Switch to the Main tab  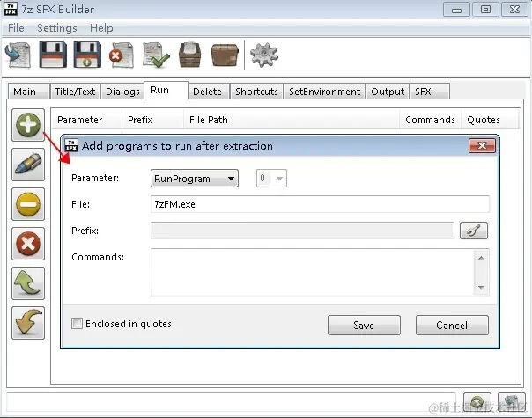pyautogui.click(x=28, y=92)
